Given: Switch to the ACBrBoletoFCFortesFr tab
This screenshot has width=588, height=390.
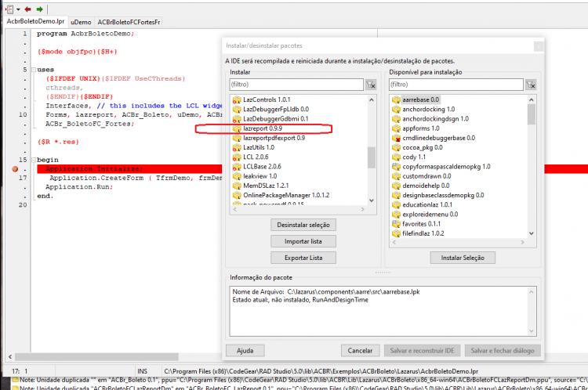Looking at the screenshot, I should [x=129, y=22].
